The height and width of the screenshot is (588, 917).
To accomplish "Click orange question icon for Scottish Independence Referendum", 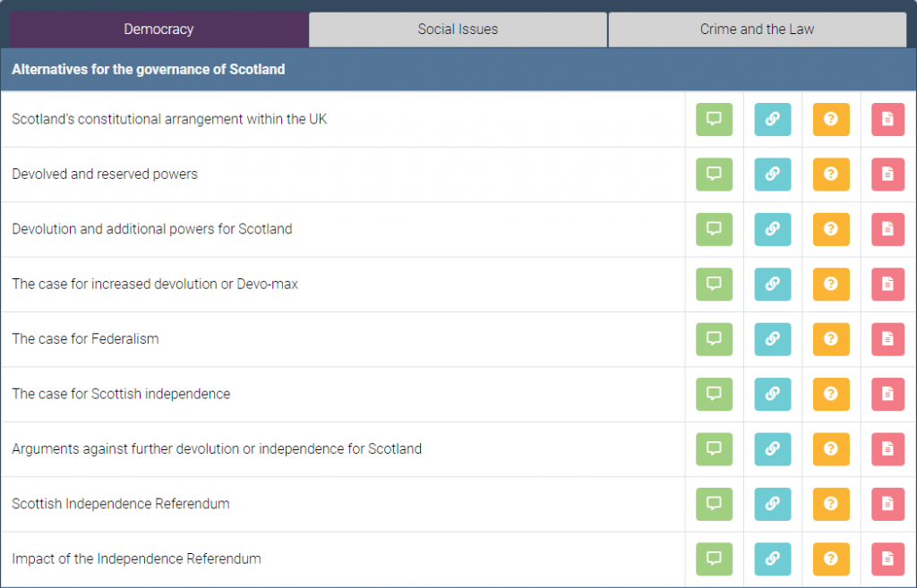I will 830,504.
